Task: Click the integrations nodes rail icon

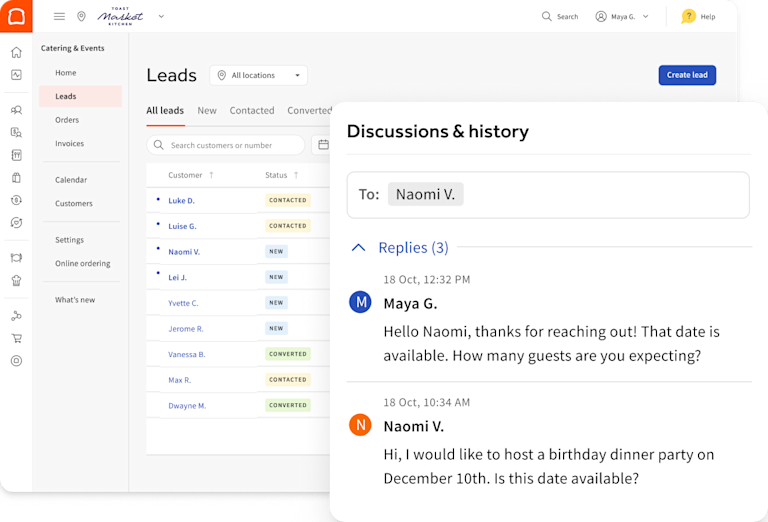Action: coord(16,316)
